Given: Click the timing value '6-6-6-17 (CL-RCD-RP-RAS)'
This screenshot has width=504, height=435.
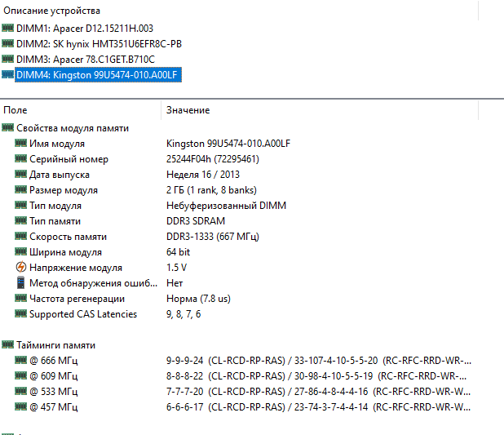Looking at the screenshot, I should (x=225, y=406).
